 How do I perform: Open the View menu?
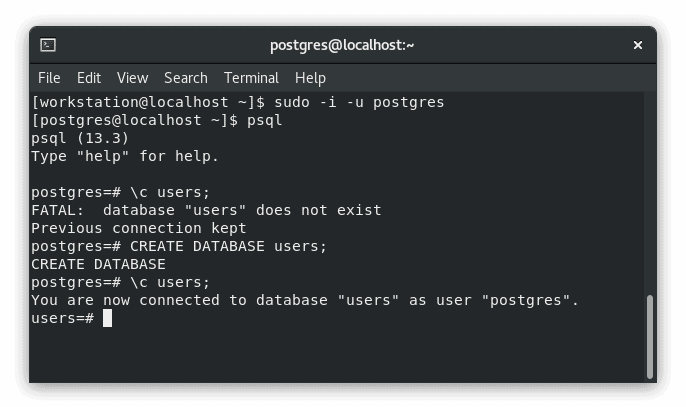coord(133,78)
